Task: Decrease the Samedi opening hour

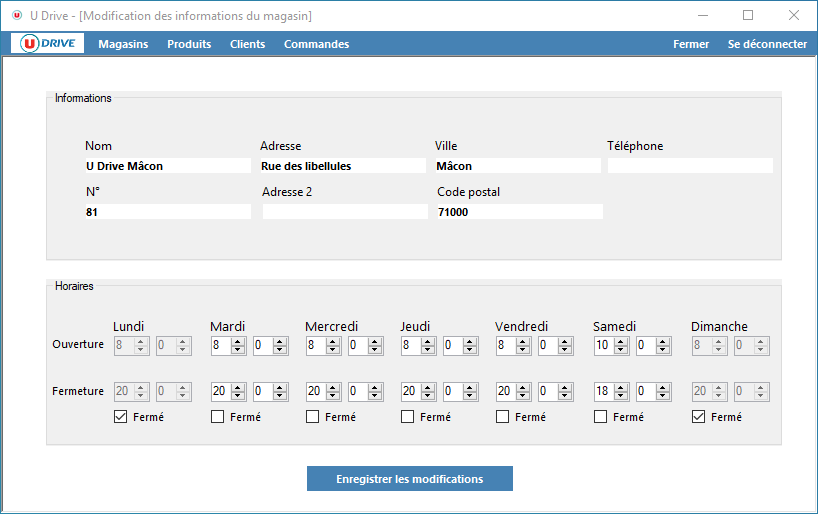Action: (x=621, y=350)
